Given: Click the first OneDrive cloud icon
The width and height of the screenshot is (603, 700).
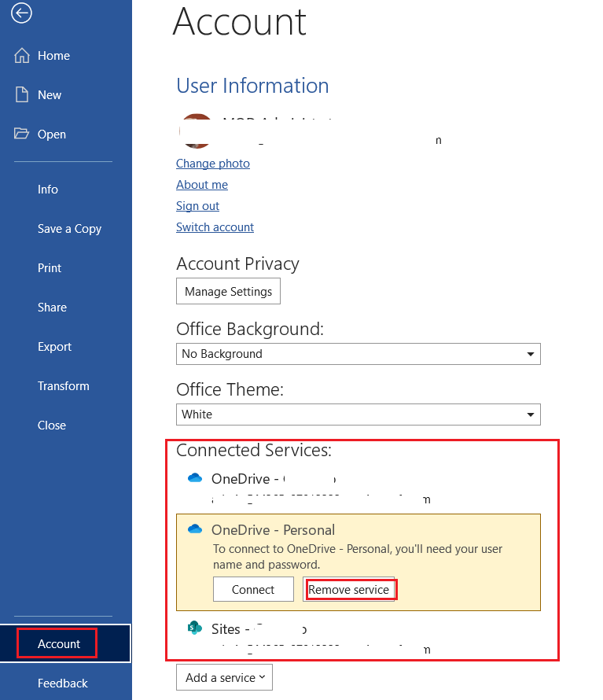Looking at the screenshot, I should coord(195,478).
